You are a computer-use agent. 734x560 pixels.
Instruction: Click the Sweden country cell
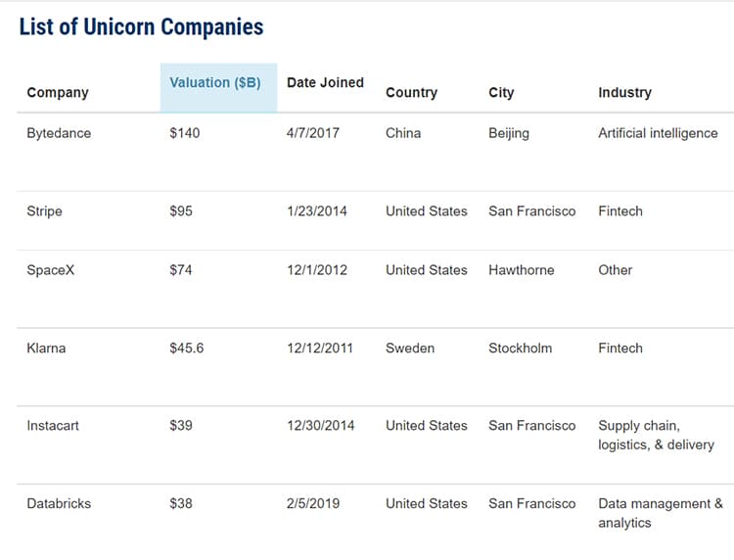coord(411,349)
